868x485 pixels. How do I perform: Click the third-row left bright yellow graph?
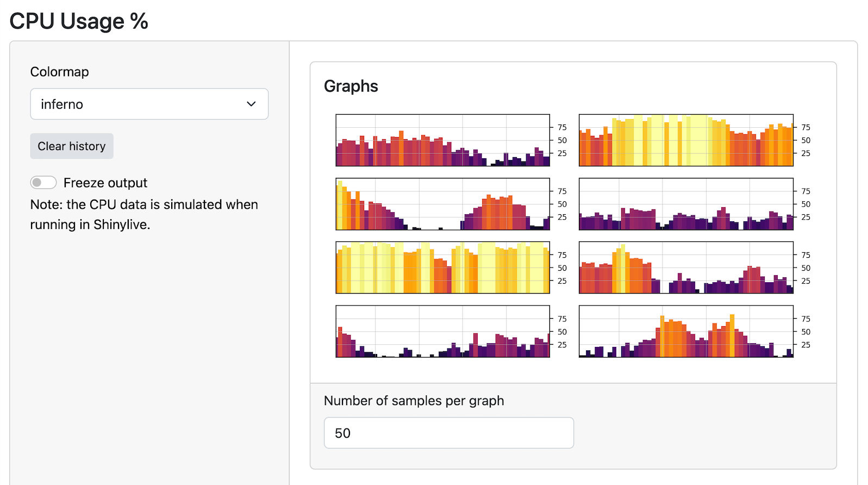pyautogui.click(x=442, y=268)
